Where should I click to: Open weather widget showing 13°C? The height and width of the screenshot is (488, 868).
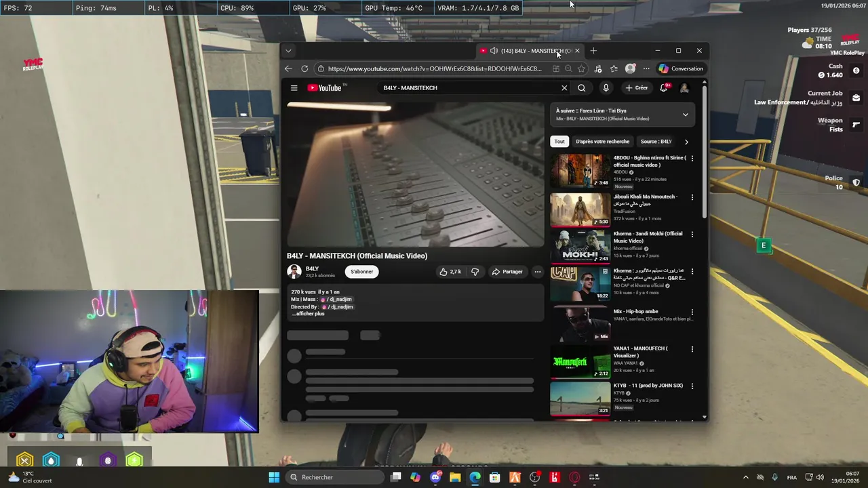coord(30,477)
